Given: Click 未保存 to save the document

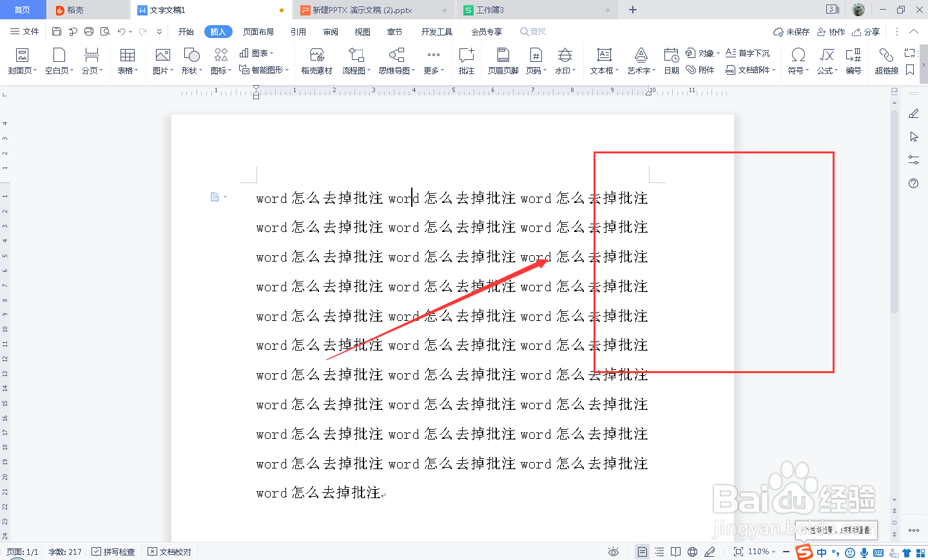Looking at the screenshot, I should (x=797, y=31).
